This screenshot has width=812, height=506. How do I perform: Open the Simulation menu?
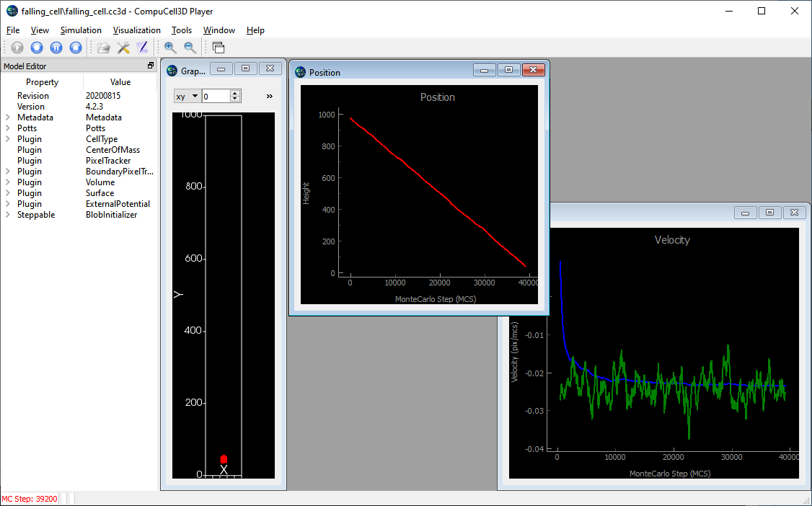(81, 30)
